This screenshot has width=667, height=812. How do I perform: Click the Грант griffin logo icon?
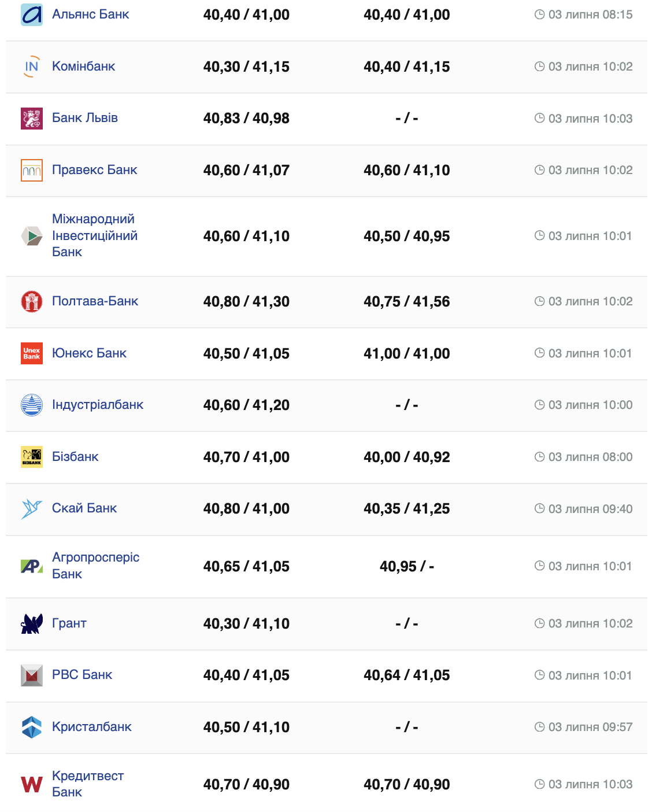point(32,623)
